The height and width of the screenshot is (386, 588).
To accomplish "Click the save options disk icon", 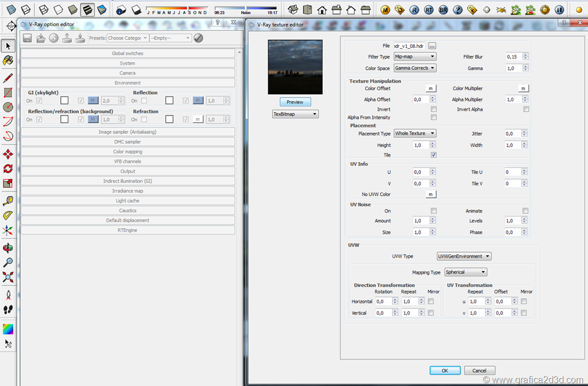I will pos(27,38).
